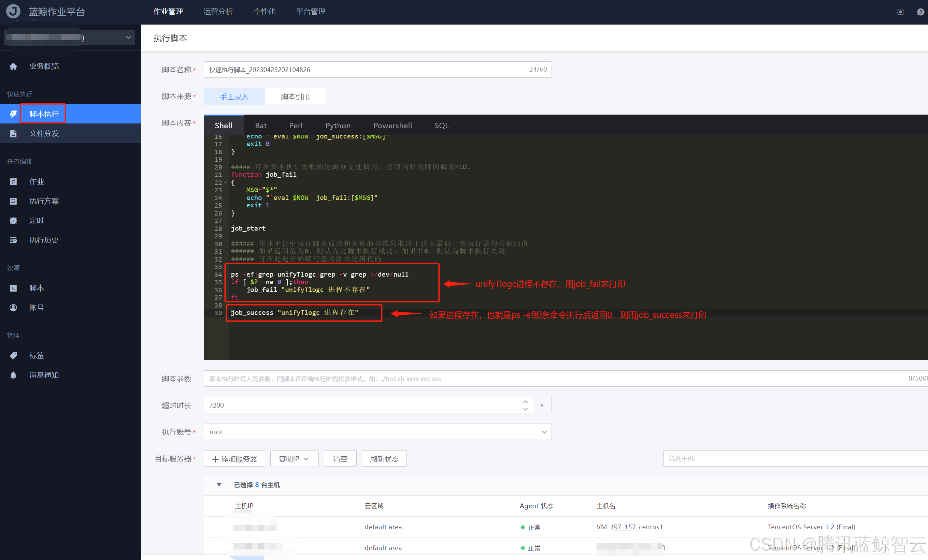
Task: Switch script source to 脚本引用
Action: click(x=295, y=97)
